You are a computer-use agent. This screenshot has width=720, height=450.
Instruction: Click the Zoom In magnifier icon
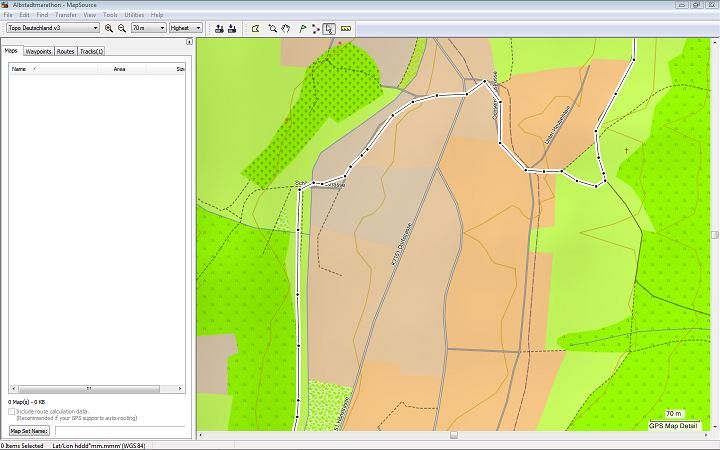[109, 28]
